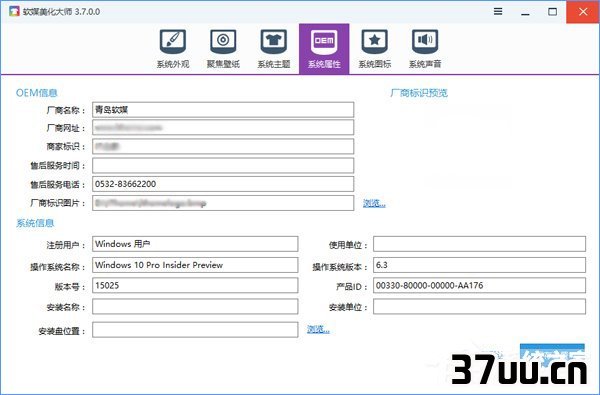
Task: Select the 系统属性 OEM tab
Action: (324, 49)
